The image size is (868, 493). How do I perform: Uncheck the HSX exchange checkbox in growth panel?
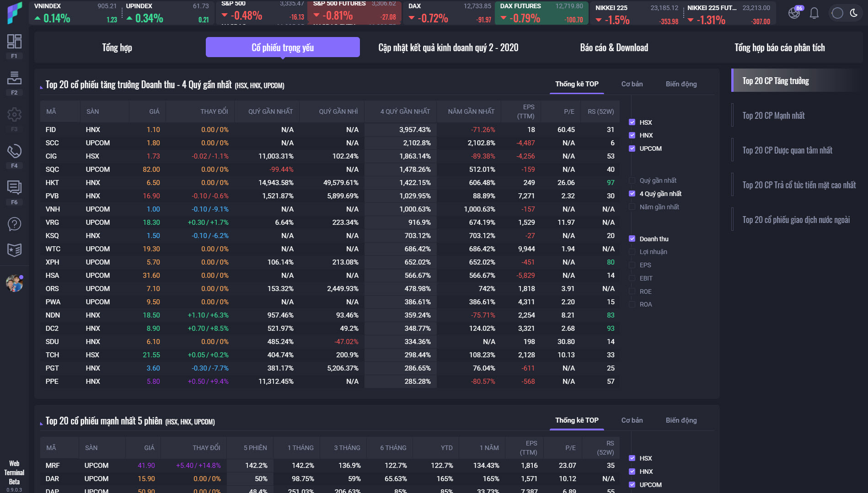click(x=632, y=122)
